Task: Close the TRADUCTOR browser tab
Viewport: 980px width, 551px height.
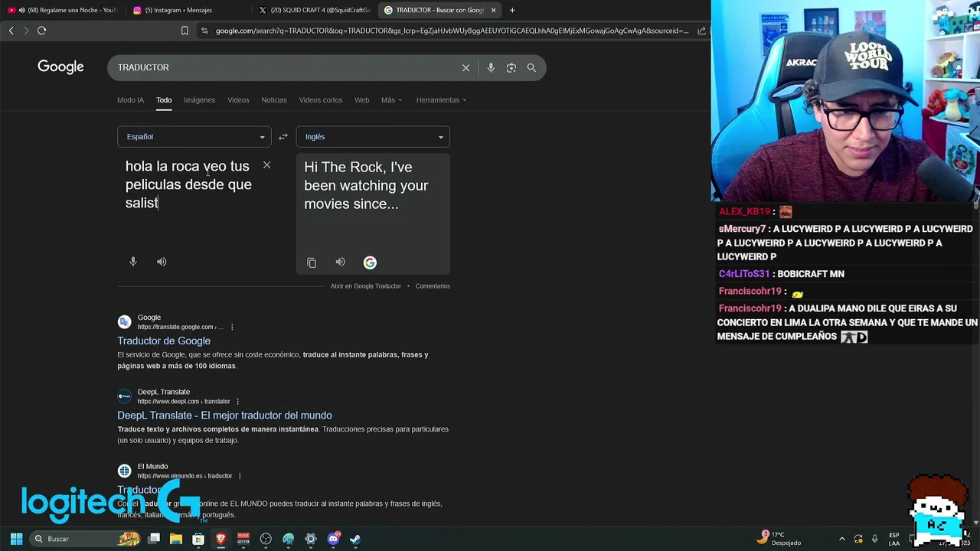Action: pyautogui.click(x=493, y=10)
